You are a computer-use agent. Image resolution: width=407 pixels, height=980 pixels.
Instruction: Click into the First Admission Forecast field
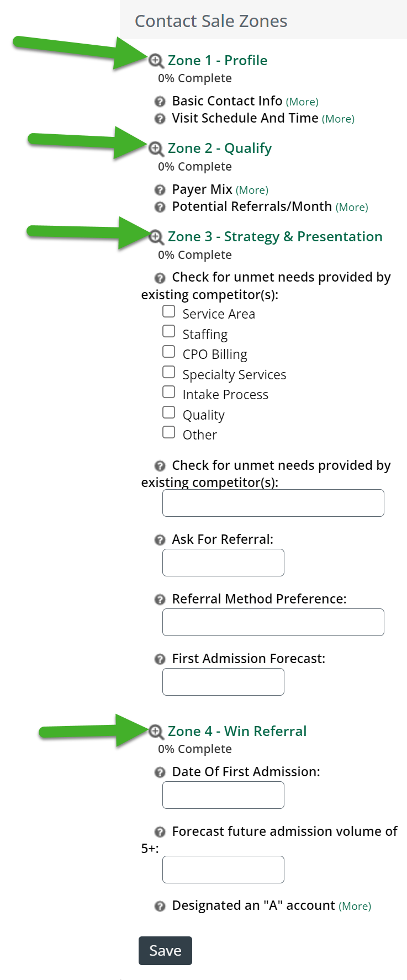(x=223, y=682)
